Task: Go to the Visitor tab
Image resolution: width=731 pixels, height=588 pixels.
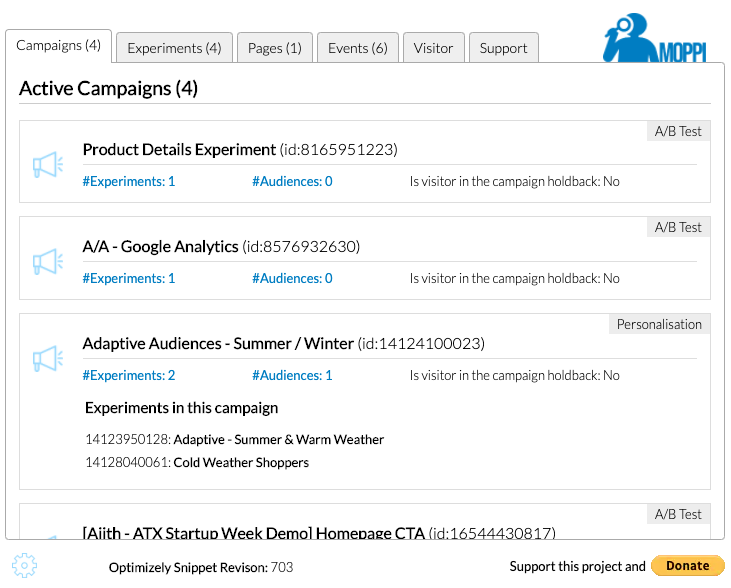Action: tap(434, 48)
